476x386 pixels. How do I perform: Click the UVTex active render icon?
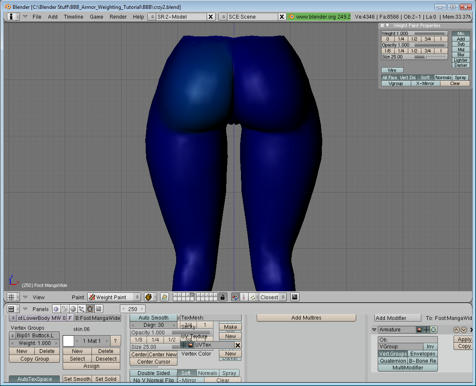190,345
